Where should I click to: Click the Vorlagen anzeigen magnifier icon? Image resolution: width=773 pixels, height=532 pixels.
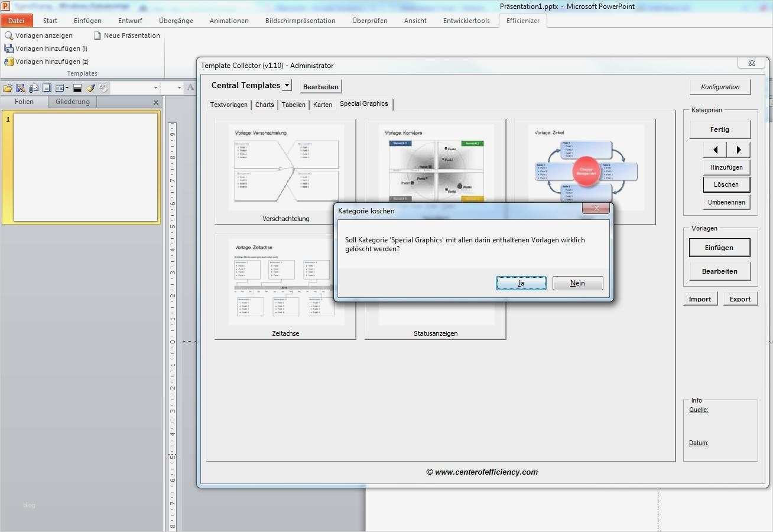pos(9,35)
